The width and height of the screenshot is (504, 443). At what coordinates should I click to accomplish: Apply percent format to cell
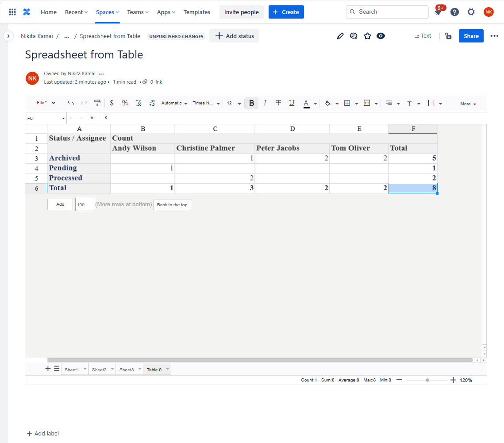pyautogui.click(x=125, y=103)
